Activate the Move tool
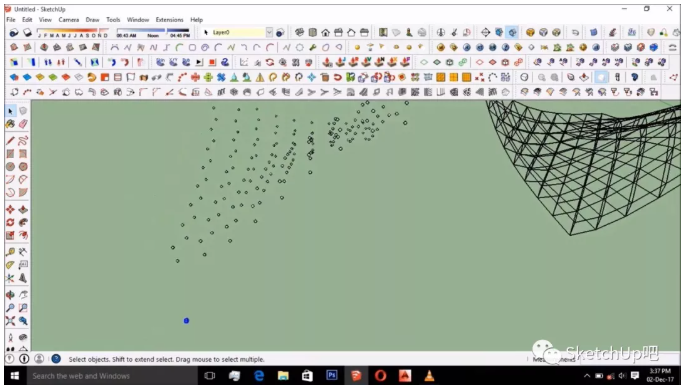 pos(10,210)
